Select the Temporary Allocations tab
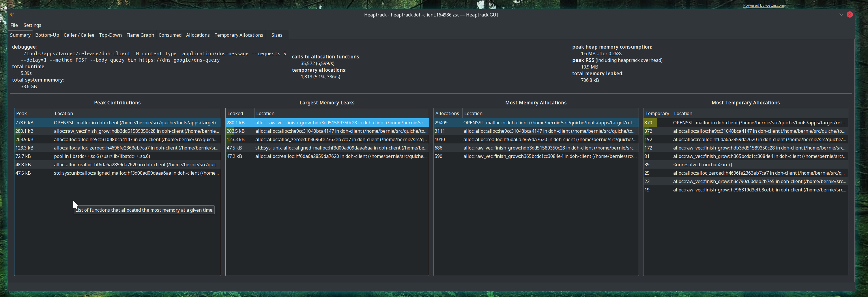Image resolution: width=868 pixels, height=297 pixels. 239,35
